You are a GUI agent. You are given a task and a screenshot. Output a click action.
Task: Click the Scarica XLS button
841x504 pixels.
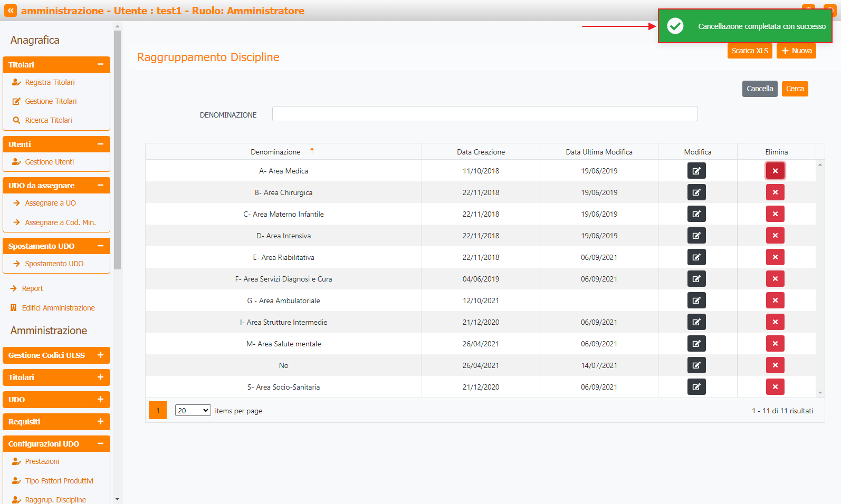(749, 51)
